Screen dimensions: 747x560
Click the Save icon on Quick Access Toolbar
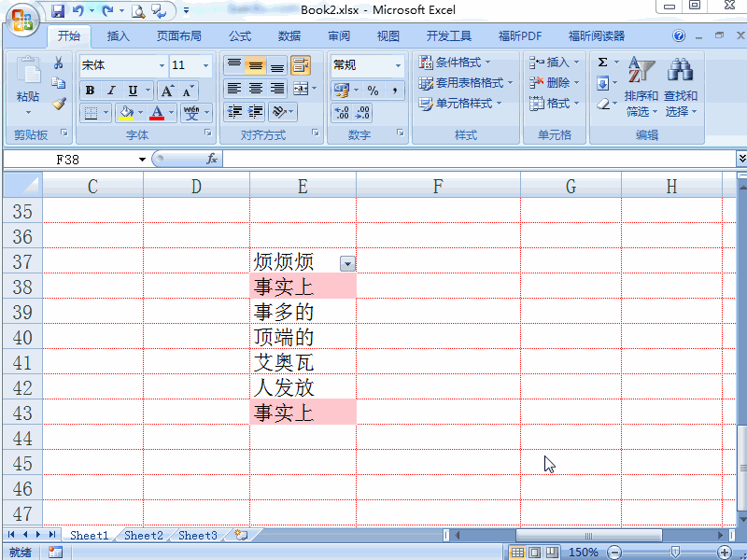[x=58, y=10]
